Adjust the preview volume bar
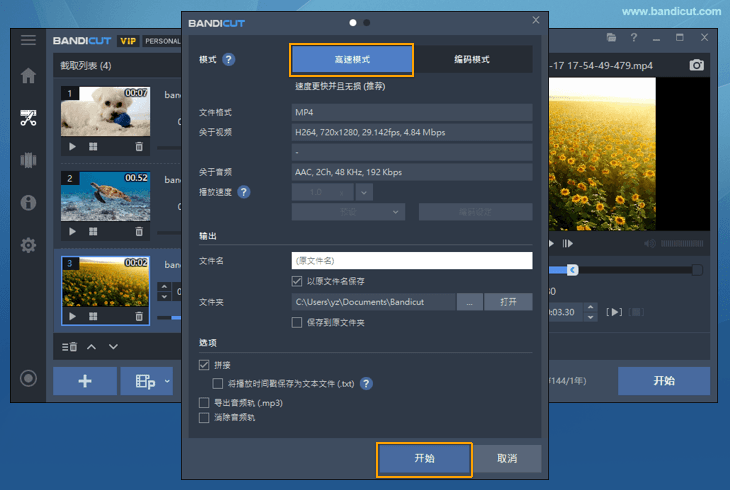 (x=682, y=244)
